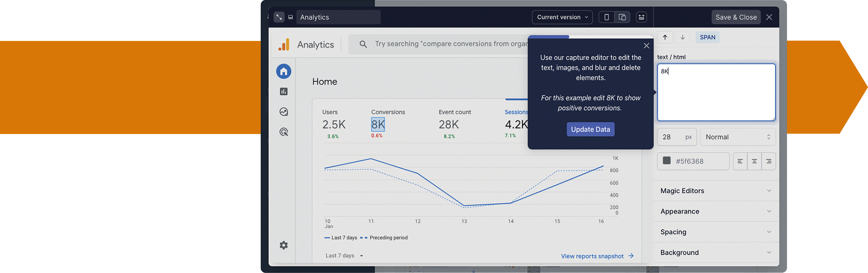This screenshot has height=273, width=868.
Task: Switch to the multi-device view toggle
Action: click(x=622, y=17)
